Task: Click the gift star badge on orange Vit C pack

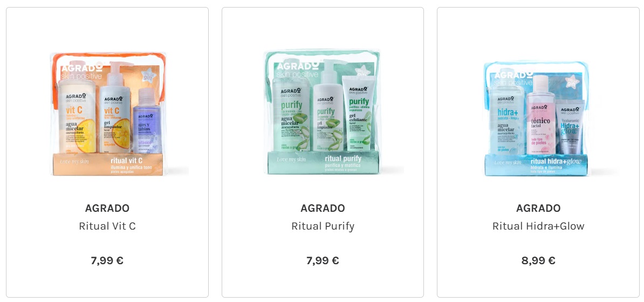Action: point(148,75)
